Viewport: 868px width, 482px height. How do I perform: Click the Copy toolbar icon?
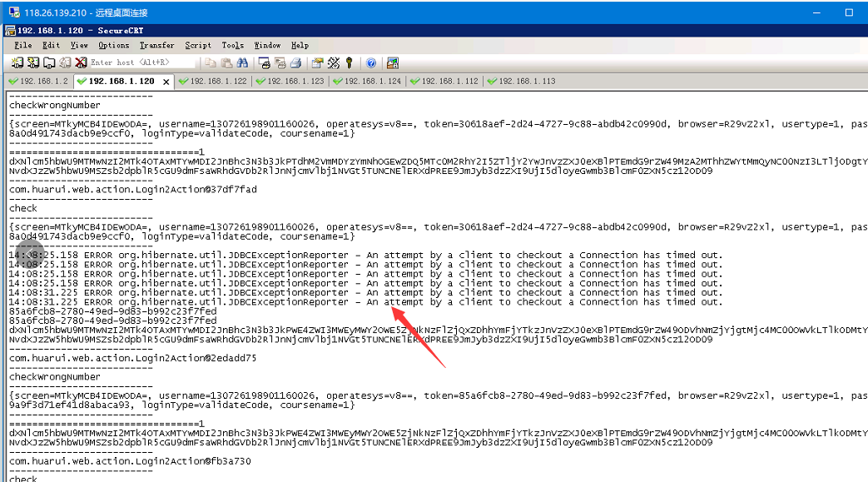coord(211,63)
